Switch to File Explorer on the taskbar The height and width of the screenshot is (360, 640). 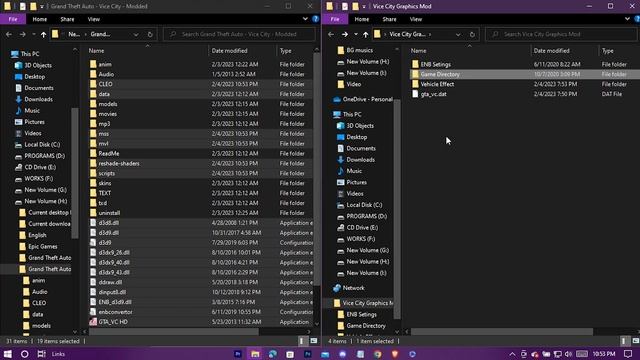tap(255, 354)
